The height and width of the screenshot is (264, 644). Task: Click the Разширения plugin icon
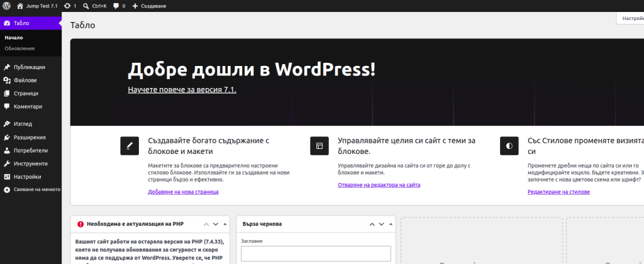click(6, 138)
